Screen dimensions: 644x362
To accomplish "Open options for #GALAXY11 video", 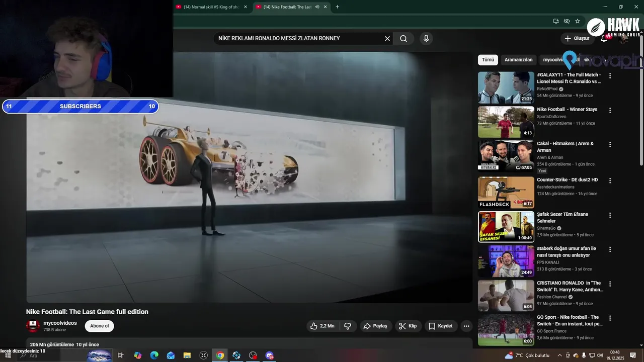I will [x=610, y=76].
